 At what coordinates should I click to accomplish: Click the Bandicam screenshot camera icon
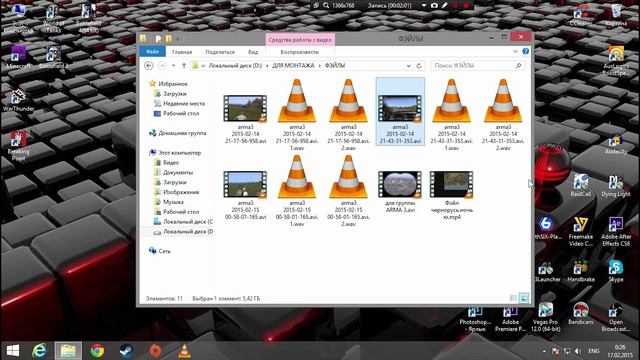434,6
